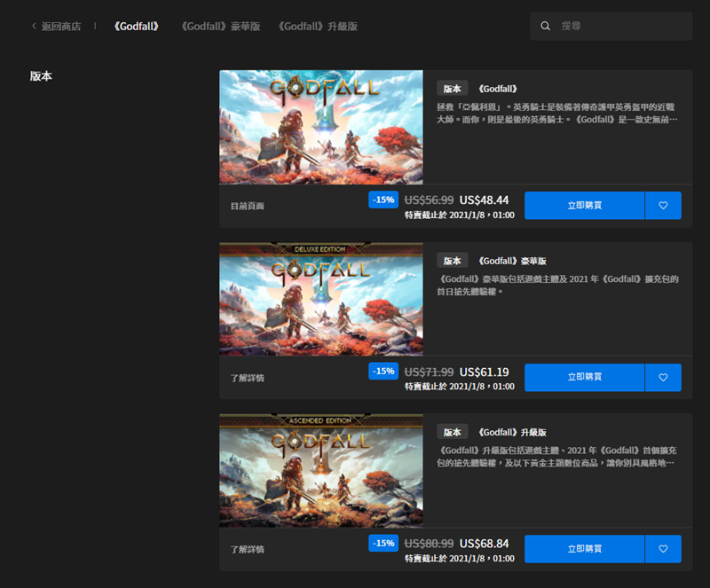The height and width of the screenshot is (588, 710).
Task: Click the -15% badge on 升級版 row
Action: (x=383, y=543)
